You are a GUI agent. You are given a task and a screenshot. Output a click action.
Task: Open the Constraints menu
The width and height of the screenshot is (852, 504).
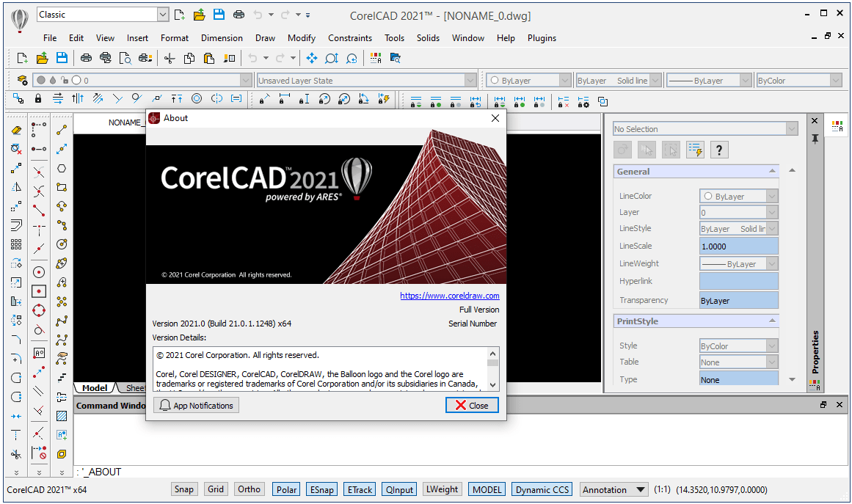(x=350, y=38)
